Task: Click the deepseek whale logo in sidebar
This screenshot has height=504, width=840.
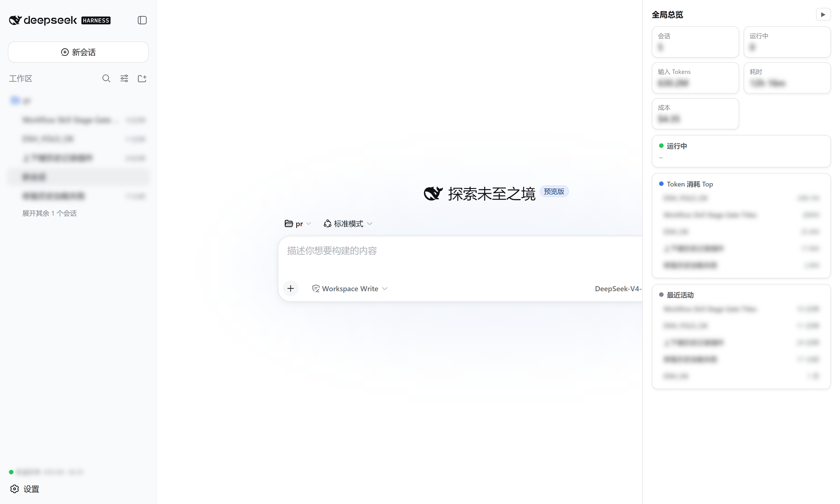Action: [15, 20]
